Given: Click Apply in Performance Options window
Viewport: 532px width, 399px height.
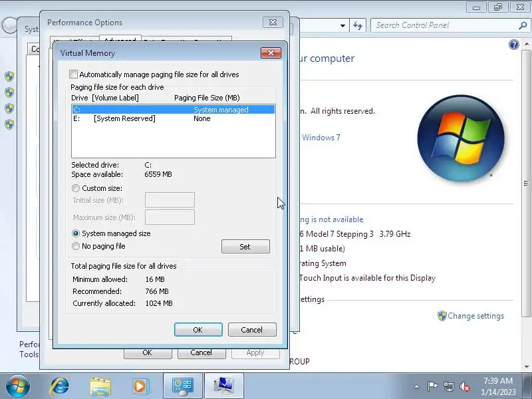Looking at the screenshot, I should point(255,353).
